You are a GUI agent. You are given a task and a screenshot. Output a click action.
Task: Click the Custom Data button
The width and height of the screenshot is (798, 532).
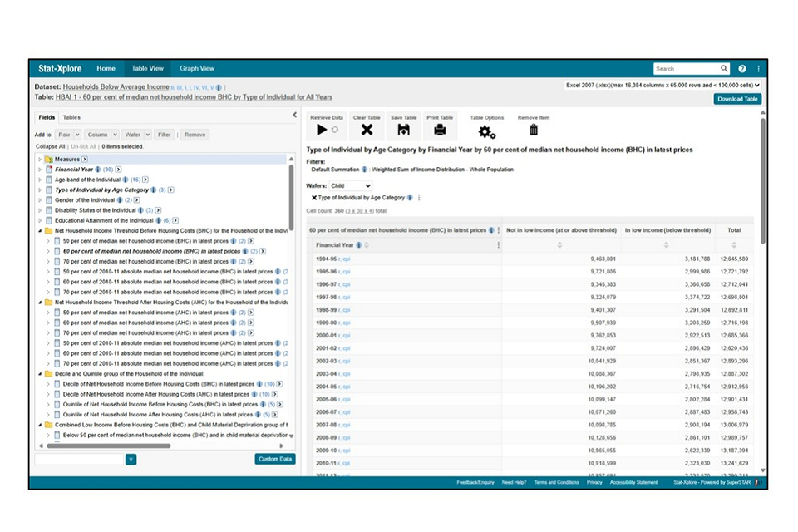(x=275, y=459)
